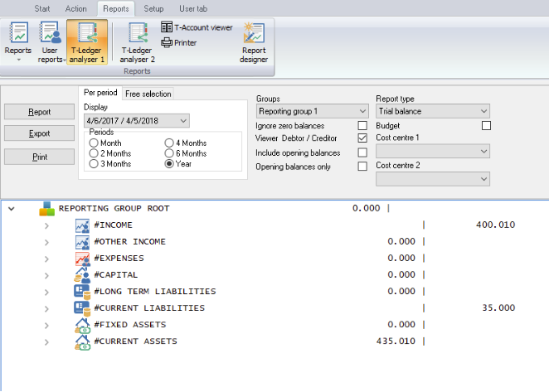Expand the #INCOME tree node
549x392 pixels.
click(46, 225)
